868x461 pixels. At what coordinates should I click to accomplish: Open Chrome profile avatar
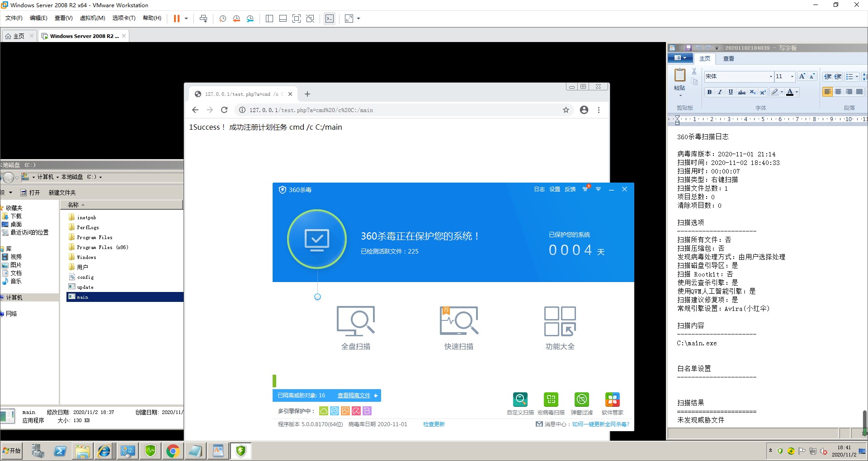tap(584, 110)
